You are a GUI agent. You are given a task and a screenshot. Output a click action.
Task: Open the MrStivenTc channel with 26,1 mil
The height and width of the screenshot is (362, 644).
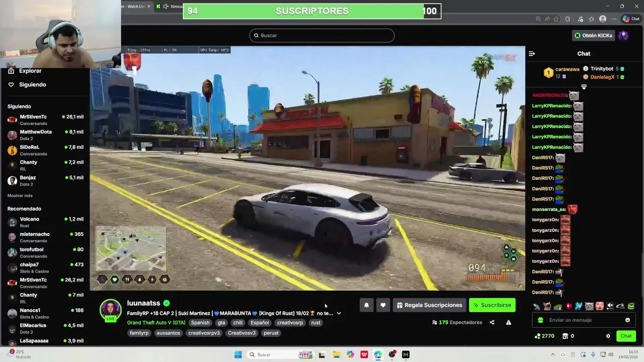pos(45,120)
